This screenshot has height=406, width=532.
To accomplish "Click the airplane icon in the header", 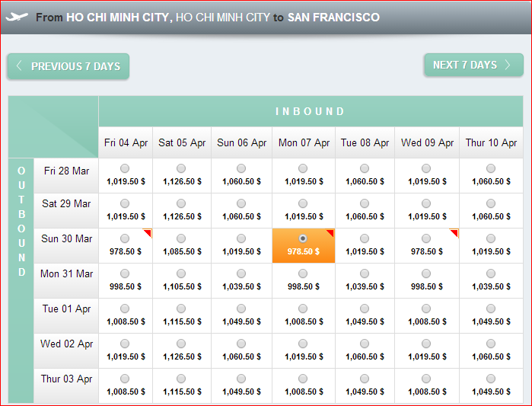I will pos(17,17).
